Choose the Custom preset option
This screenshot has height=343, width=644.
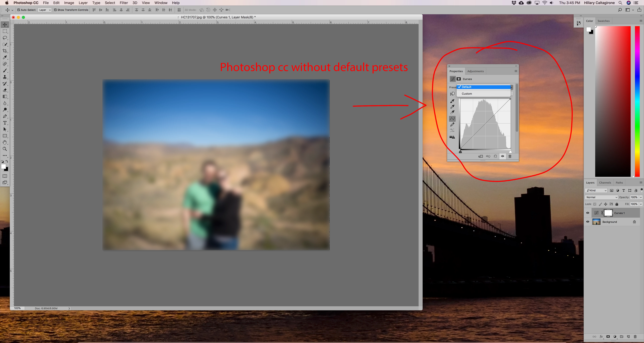point(467,94)
